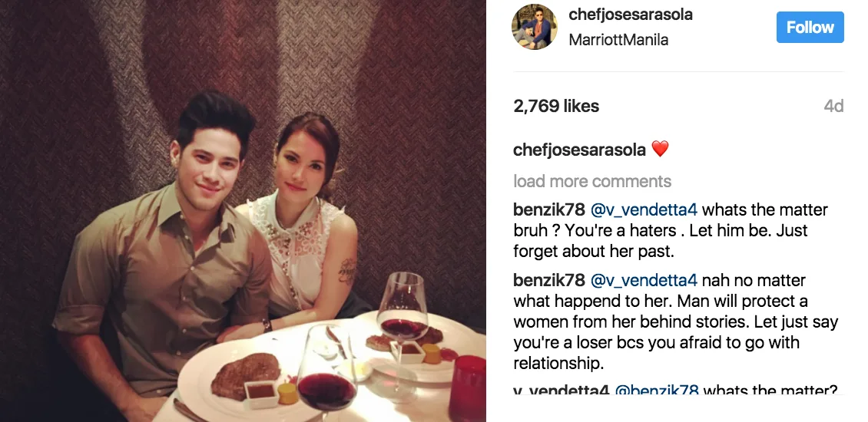Open benzik78 profile from first comment
868x422 pixels.
[548, 210]
